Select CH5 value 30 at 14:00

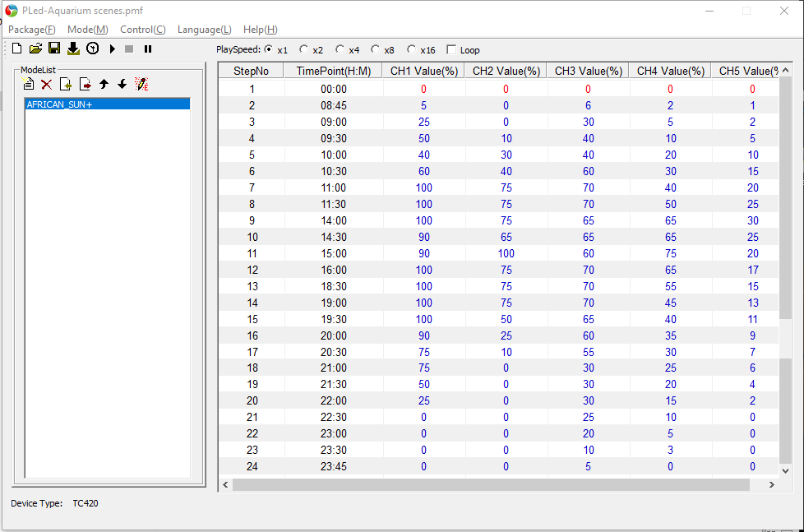[x=752, y=220]
